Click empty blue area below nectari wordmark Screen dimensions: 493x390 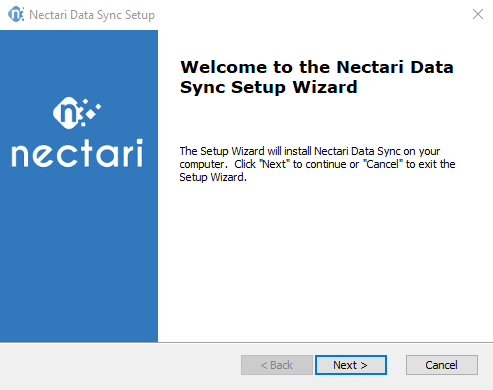(79, 253)
